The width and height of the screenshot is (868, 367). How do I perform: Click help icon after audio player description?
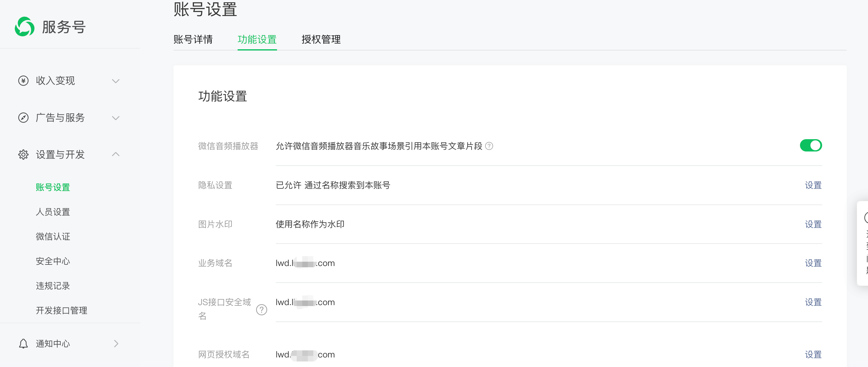click(x=489, y=146)
